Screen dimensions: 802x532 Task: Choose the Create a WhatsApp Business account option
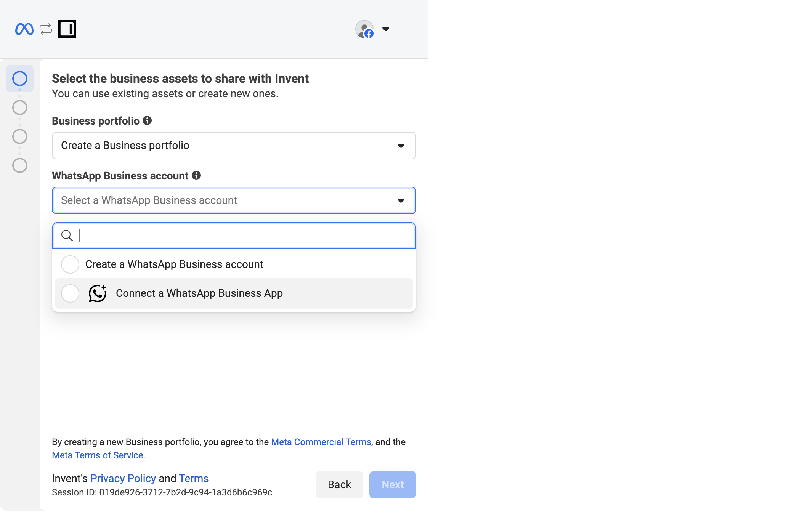click(x=234, y=264)
